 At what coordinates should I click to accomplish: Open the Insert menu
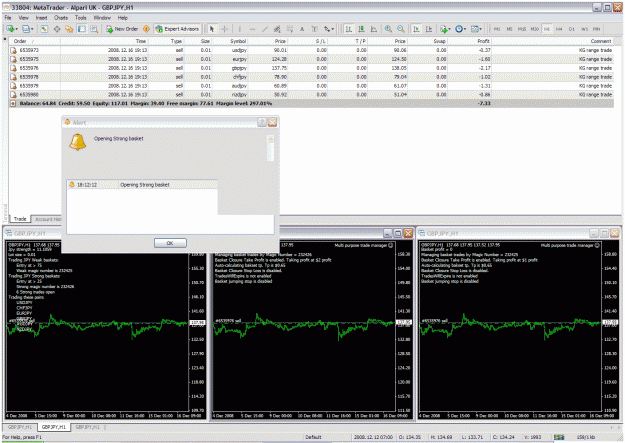(41, 18)
